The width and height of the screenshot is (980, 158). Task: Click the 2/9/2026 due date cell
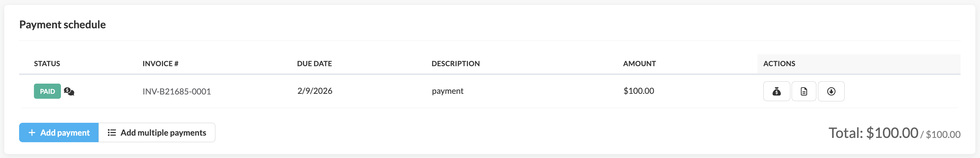314,91
